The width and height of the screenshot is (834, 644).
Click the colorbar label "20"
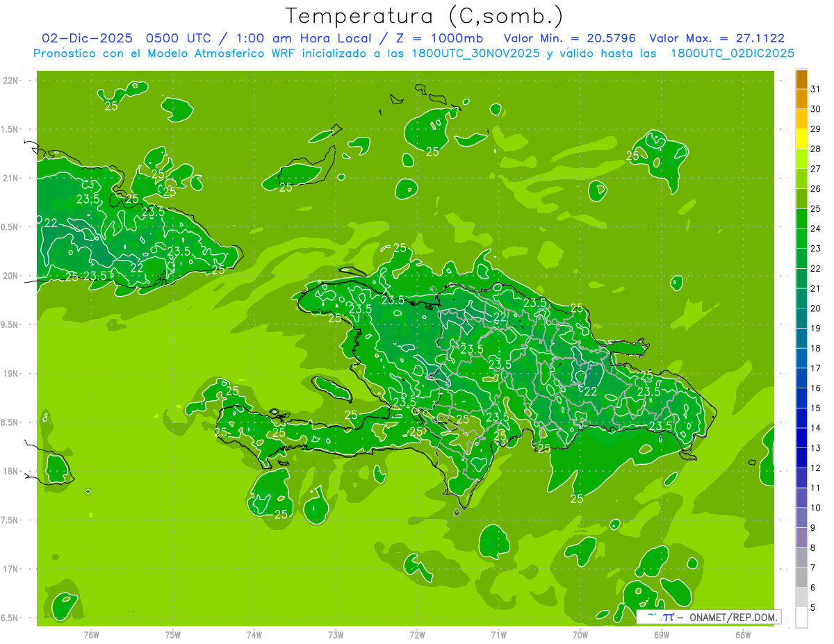(815, 308)
